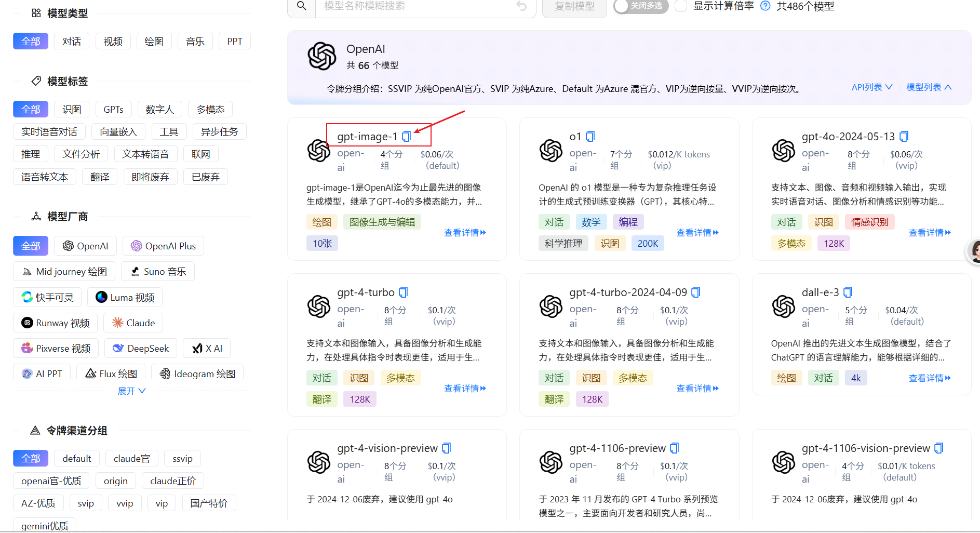Click the copy icon beside o1
This screenshot has height=533, width=980.
(590, 137)
